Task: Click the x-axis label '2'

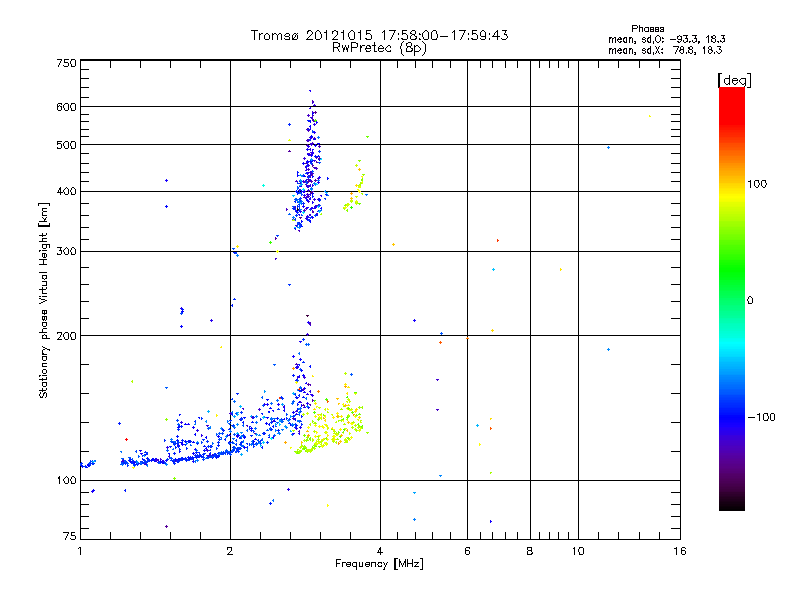Action: click(230, 551)
